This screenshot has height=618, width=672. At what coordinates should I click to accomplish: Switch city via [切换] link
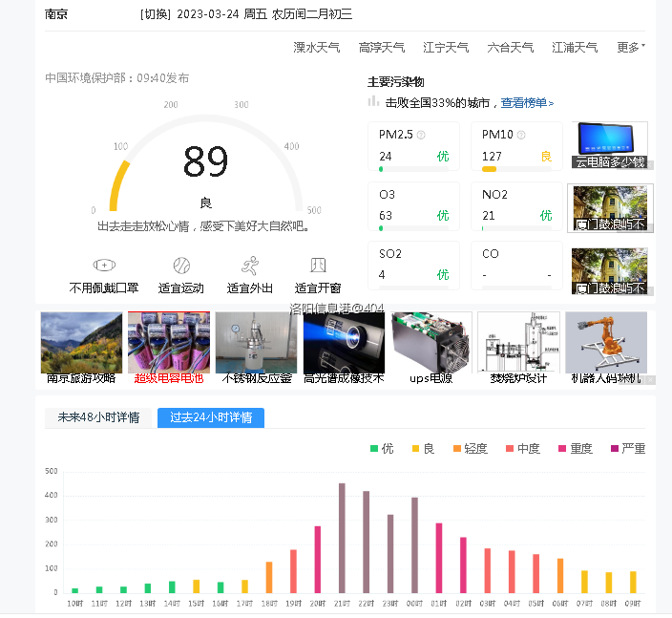[x=156, y=14]
